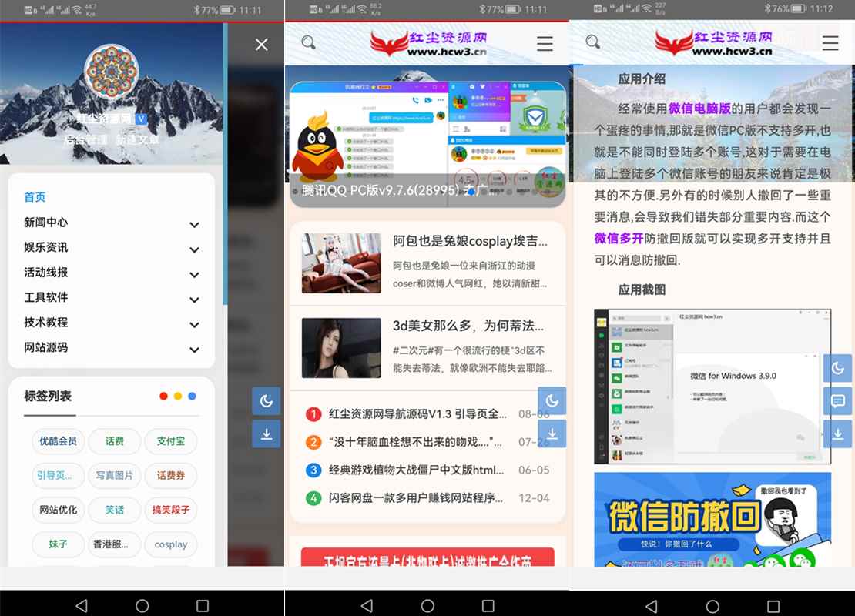This screenshot has width=855, height=616.
Task: Select the cosplay tag
Action: point(171,544)
